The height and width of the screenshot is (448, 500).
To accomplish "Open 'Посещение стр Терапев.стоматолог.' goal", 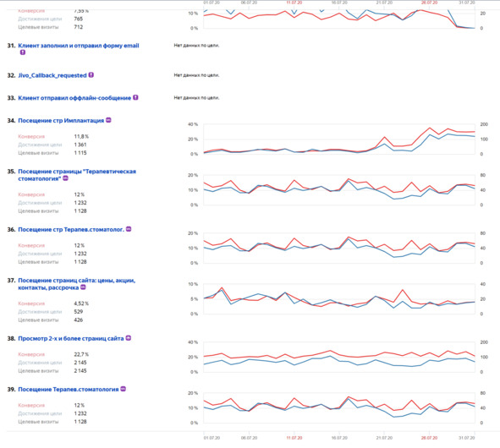I will coord(71,230).
